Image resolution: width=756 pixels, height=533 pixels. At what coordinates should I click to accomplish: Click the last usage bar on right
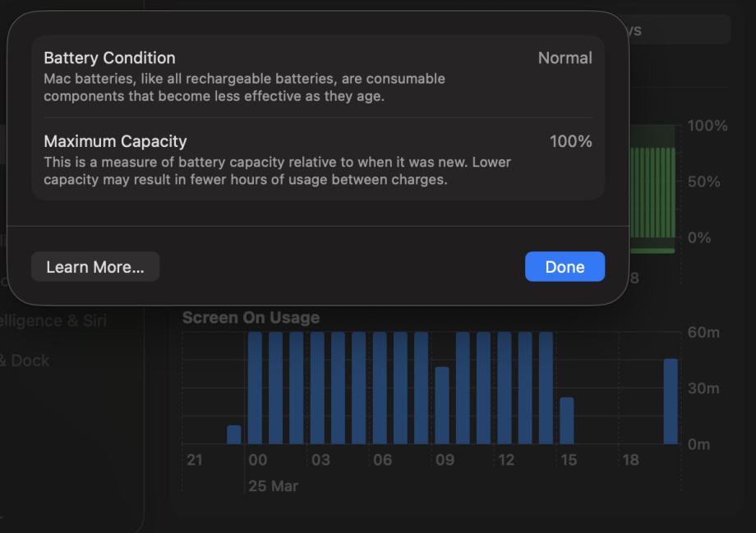(x=671, y=401)
